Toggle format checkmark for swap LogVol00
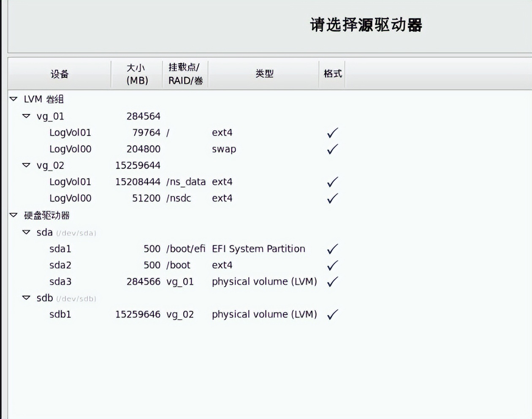 332,149
